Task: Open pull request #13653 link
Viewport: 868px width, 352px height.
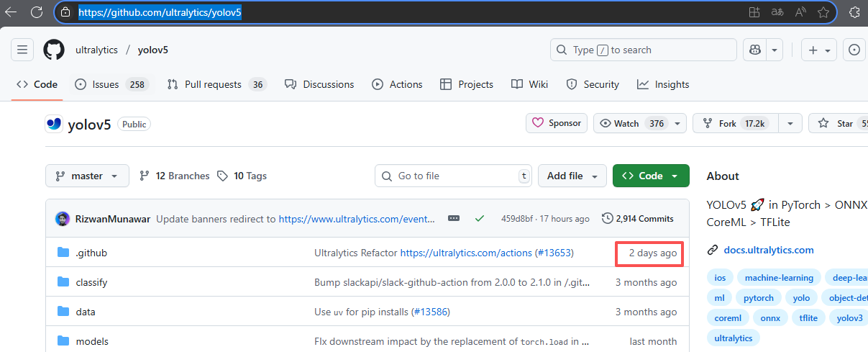Action: tap(554, 253)
